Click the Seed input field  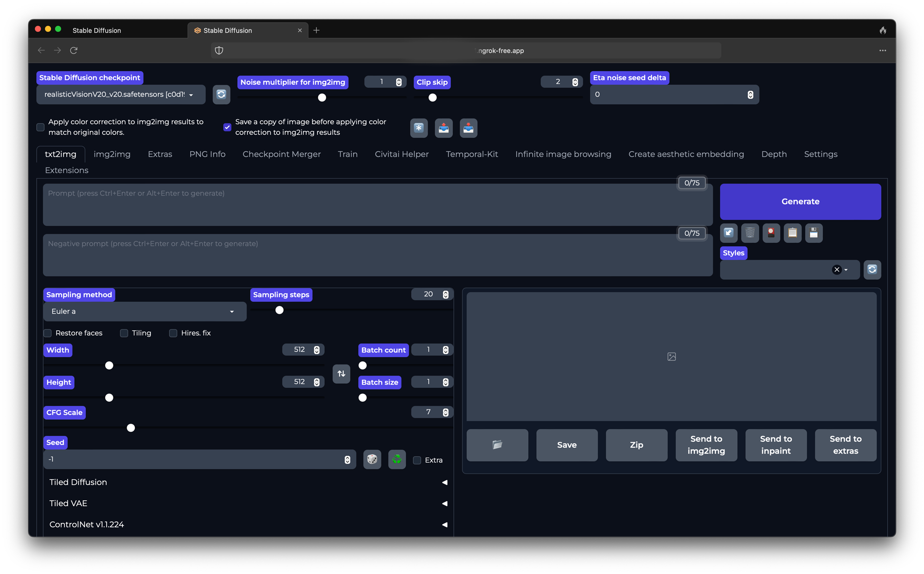[x=200, y=460]
